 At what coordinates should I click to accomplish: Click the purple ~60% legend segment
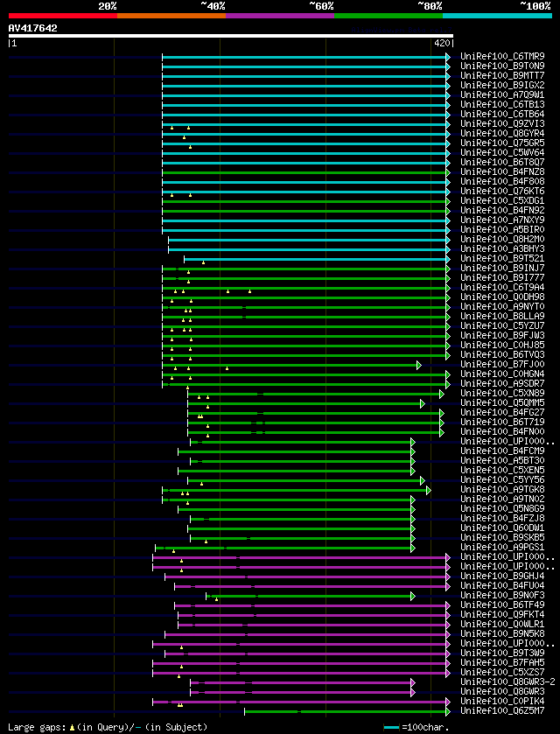[280, 16]
